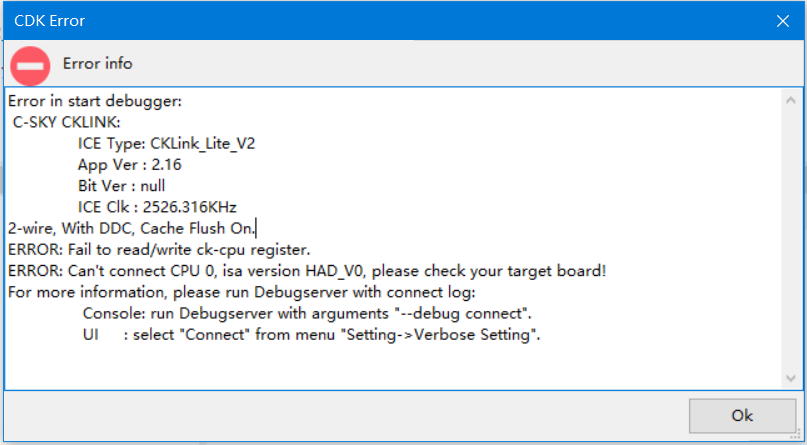
Task: Click the red error stop icon
Action: click(31, 67)
